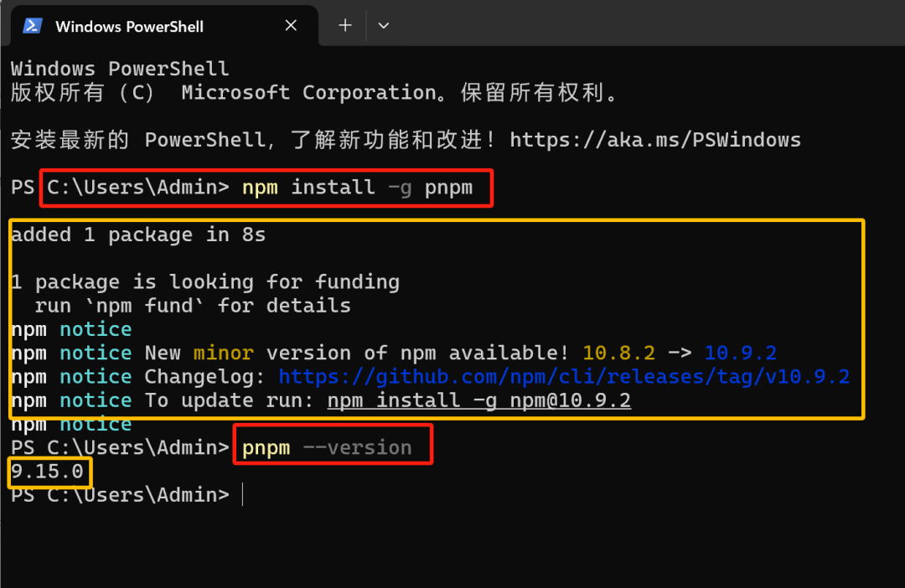Click the '1 package is looking for funding' line
This screenshot has width=905, height=588.
click(205, 282)
